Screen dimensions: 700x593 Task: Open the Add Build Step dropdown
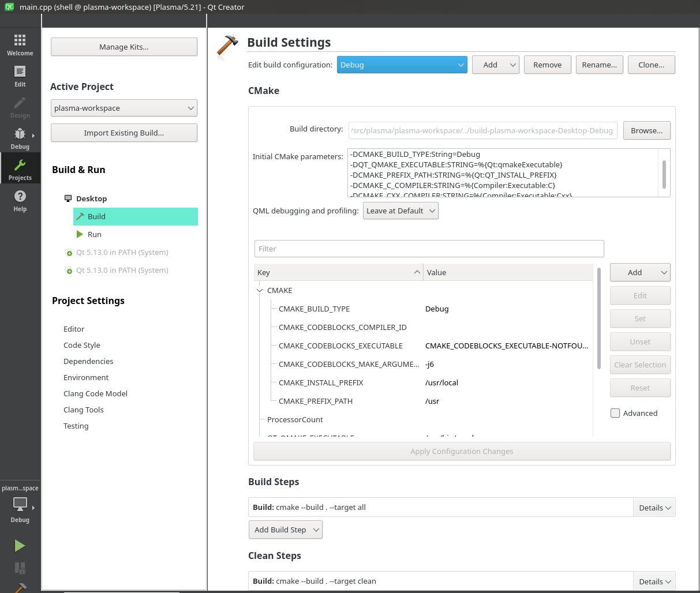tap(286, 530)
